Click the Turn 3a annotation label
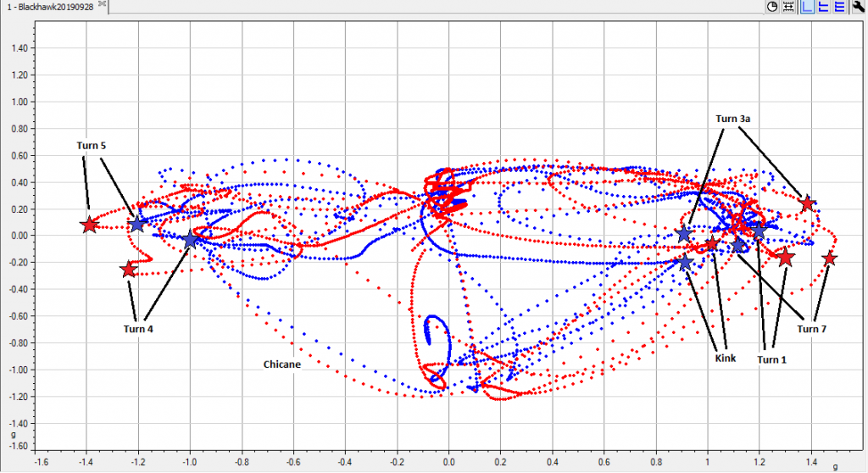 (732, 120)
